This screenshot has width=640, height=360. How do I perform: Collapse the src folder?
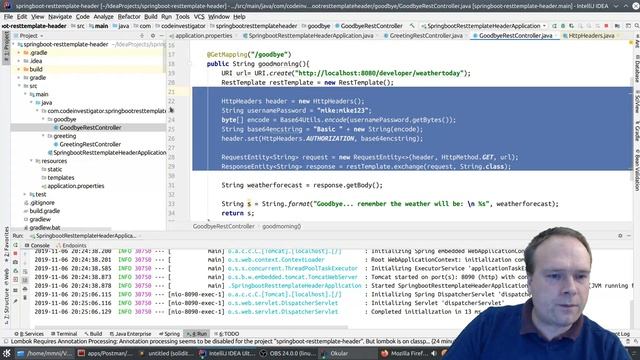[19, 86]
